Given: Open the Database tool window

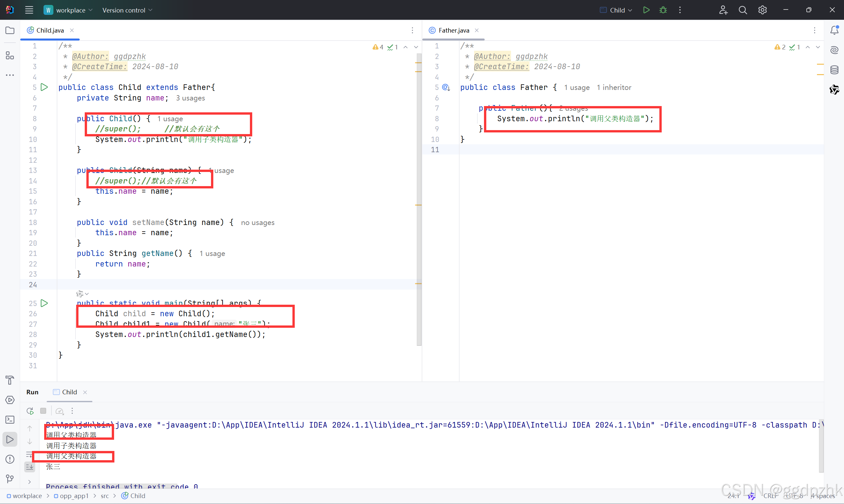Looking at the screenshot, I should [834, 70].
